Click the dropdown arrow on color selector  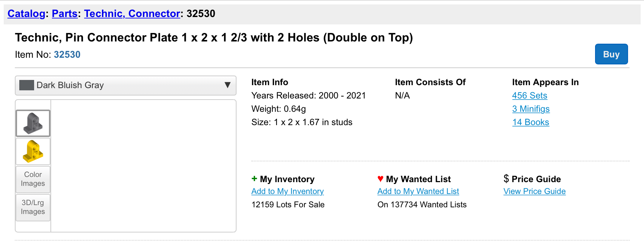[x=228, y=86]
